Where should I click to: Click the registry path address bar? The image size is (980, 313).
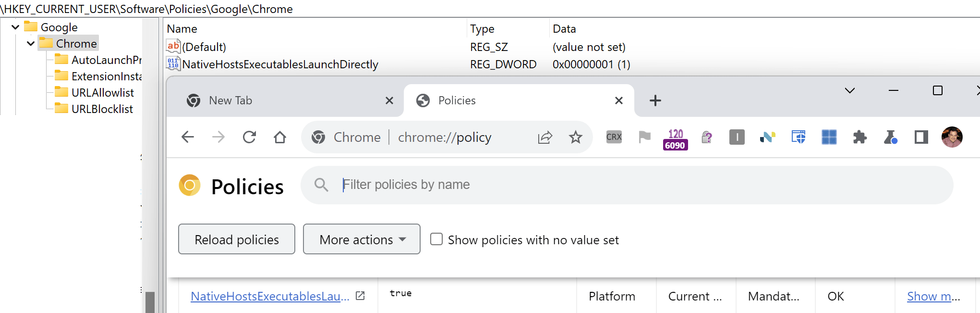pyautogui.click(x=490, y=9)
